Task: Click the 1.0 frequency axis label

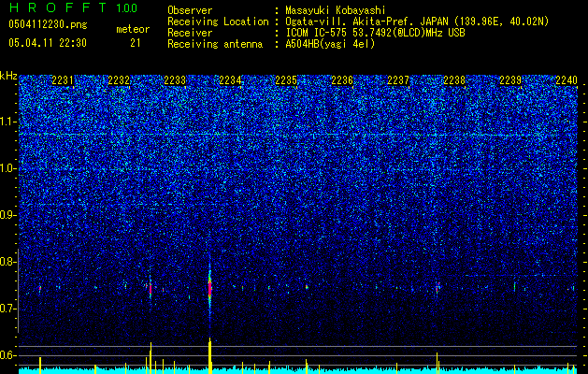Action: (8, 168)
